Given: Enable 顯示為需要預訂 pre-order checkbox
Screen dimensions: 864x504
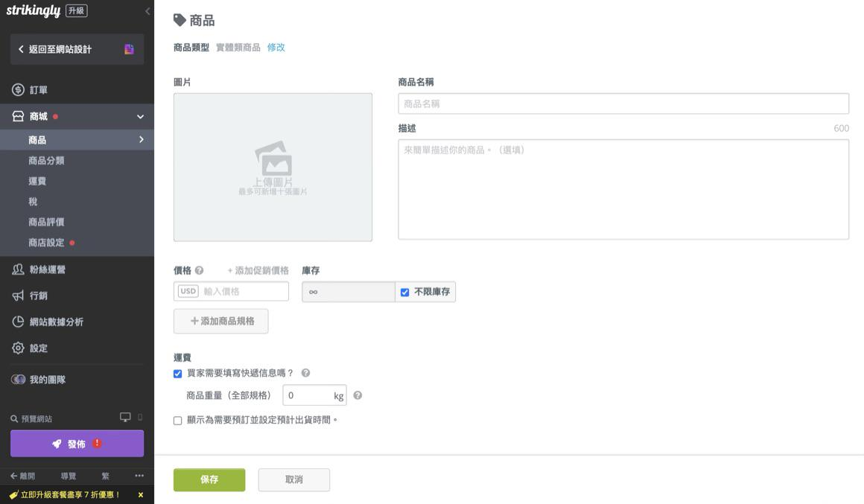Looking at the screenshot, I should [x=177, y=421].
